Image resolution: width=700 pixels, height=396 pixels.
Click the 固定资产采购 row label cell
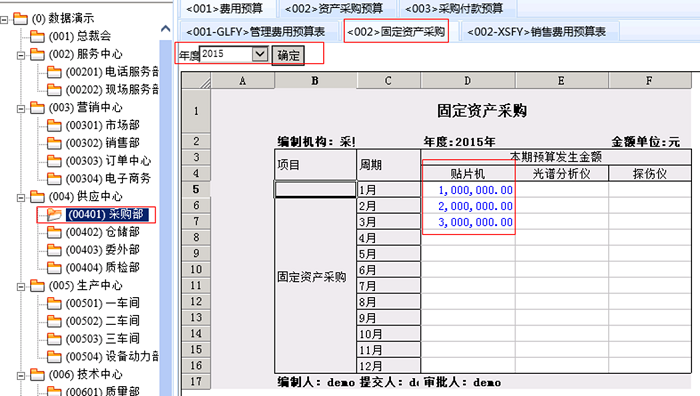coord(315,285)
